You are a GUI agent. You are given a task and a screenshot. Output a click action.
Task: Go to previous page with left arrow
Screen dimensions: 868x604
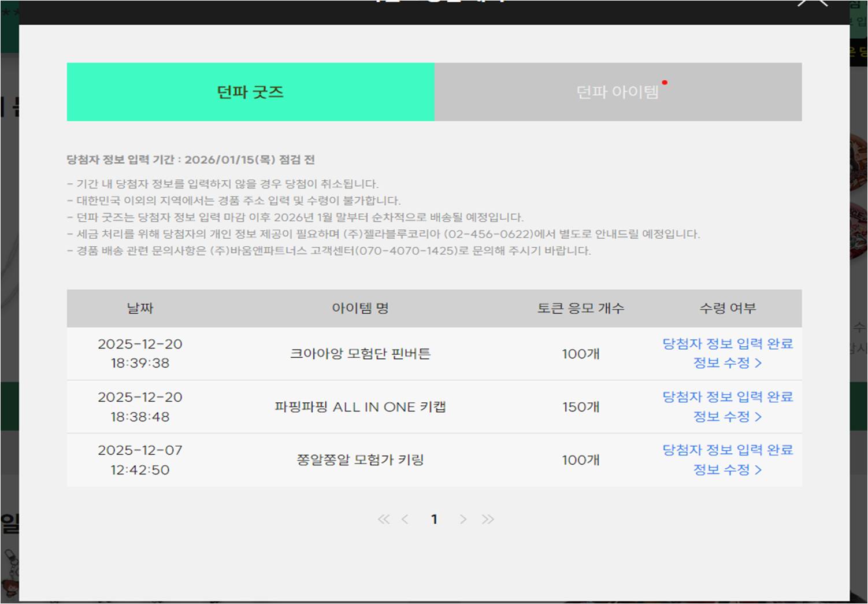(x=405, y=519)
